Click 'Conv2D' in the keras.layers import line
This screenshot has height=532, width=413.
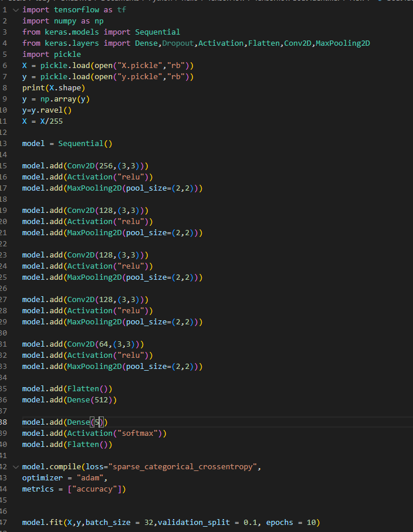297,43
